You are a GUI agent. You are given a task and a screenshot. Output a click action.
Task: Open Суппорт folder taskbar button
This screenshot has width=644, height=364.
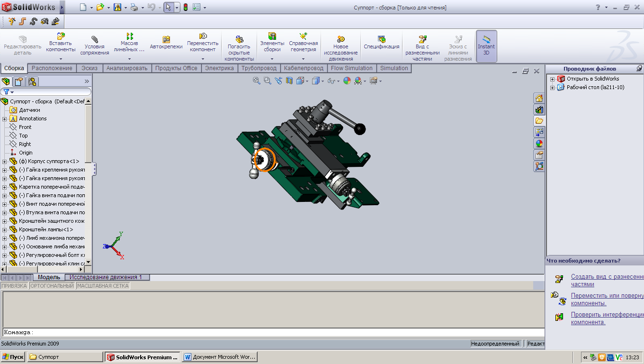(x=65, y=357)
